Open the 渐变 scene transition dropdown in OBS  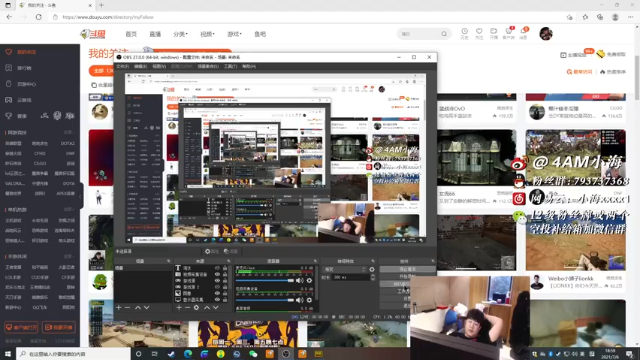(345, 269)
